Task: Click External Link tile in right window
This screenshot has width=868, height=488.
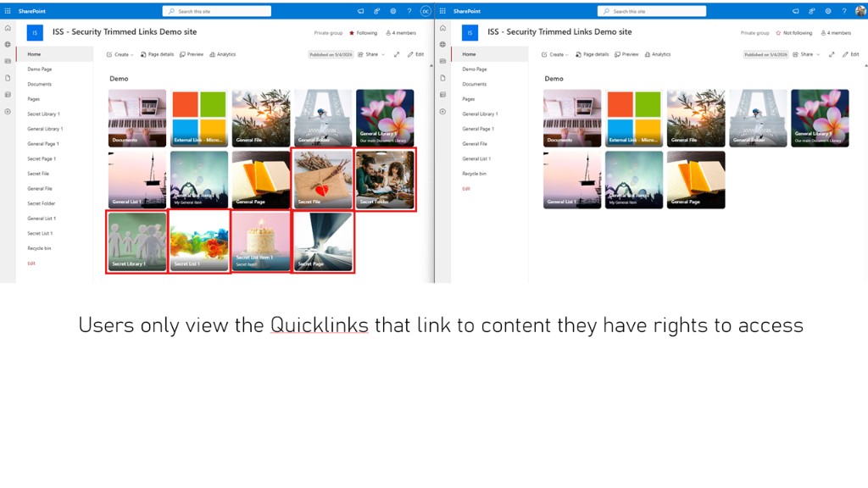Action: (634, 118)
